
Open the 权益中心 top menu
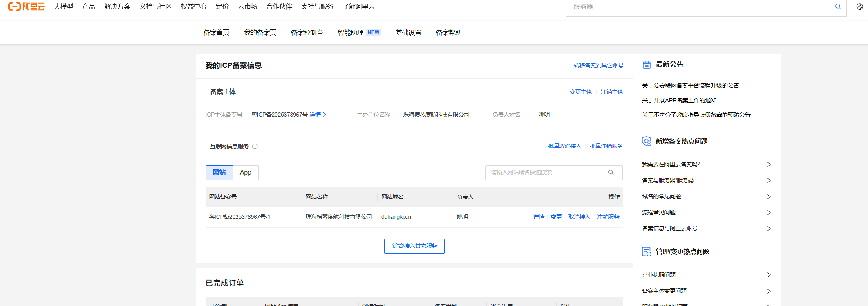tap(194, 7)
